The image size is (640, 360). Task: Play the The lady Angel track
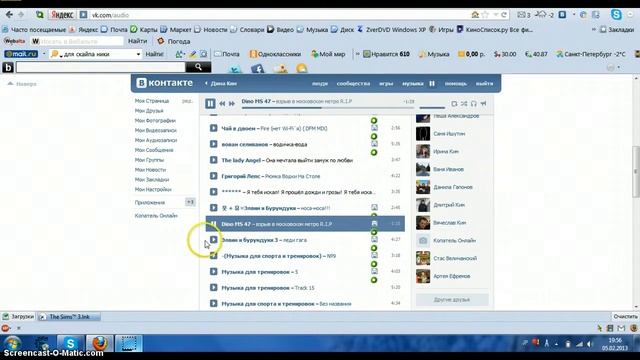(x=213, y=160)
